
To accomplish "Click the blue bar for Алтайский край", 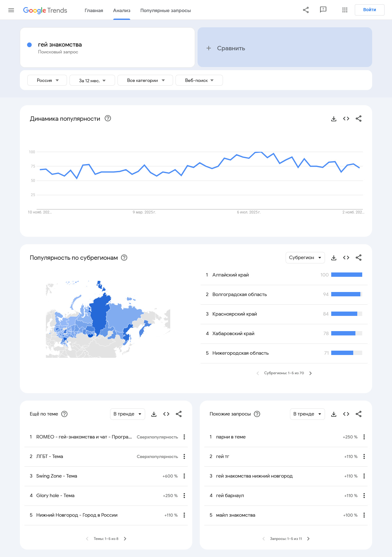I will click(346, 275).
